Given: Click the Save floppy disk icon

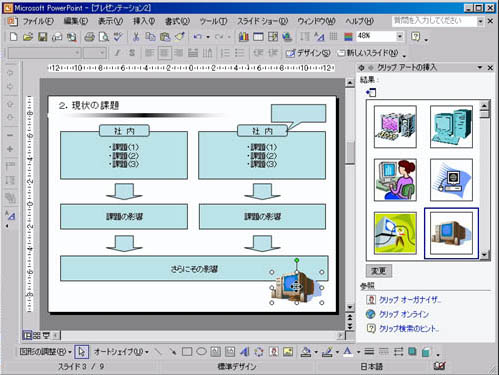Looking at the screenshot, I should coord(42,37).
